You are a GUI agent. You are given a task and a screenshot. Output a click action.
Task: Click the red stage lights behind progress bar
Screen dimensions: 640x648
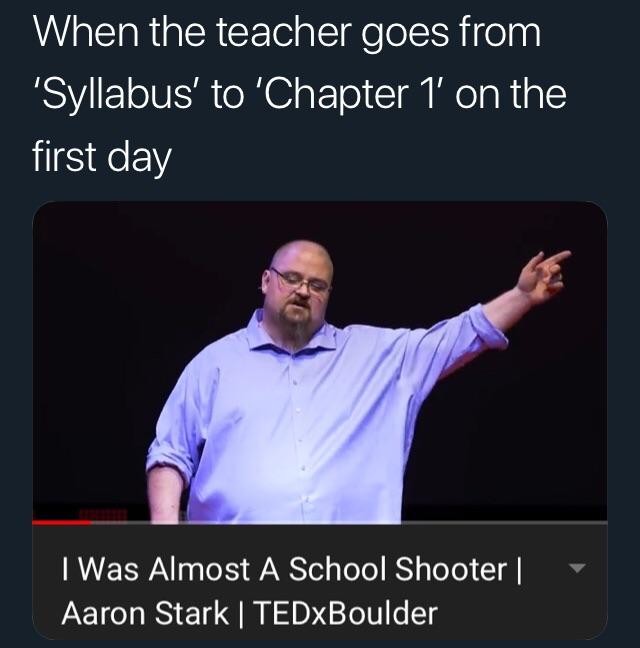[103, 515]
